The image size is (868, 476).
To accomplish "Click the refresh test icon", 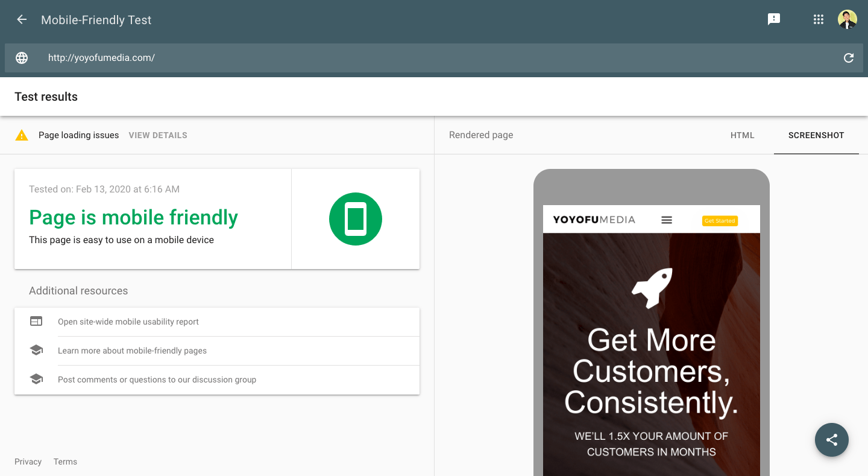I will click(848, 58).
